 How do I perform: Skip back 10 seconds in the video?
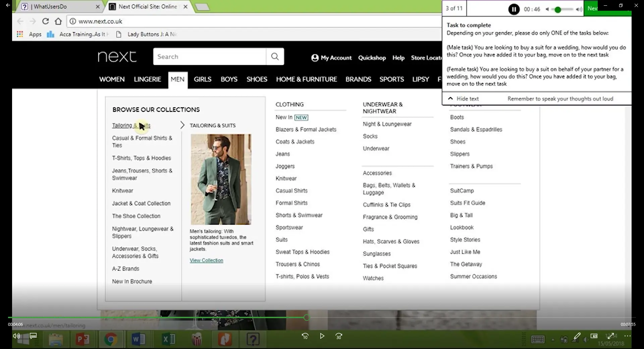305,336
